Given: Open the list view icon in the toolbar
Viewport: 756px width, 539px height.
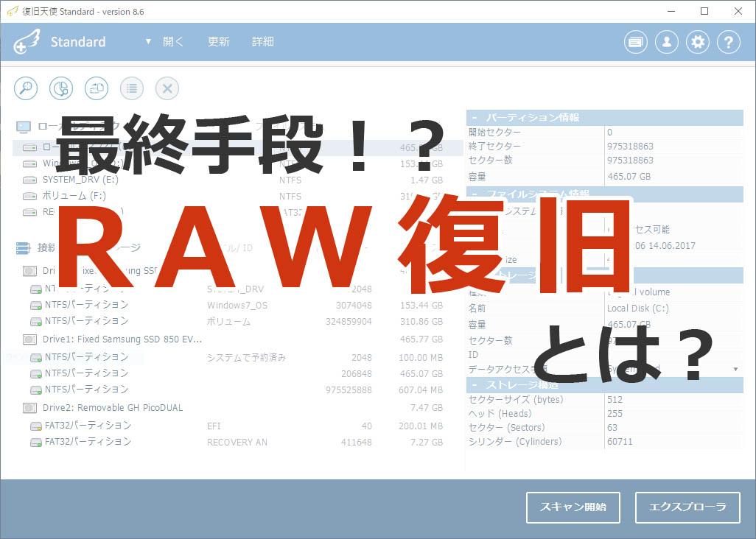Looking at the screenshot, I should point(132,88).
